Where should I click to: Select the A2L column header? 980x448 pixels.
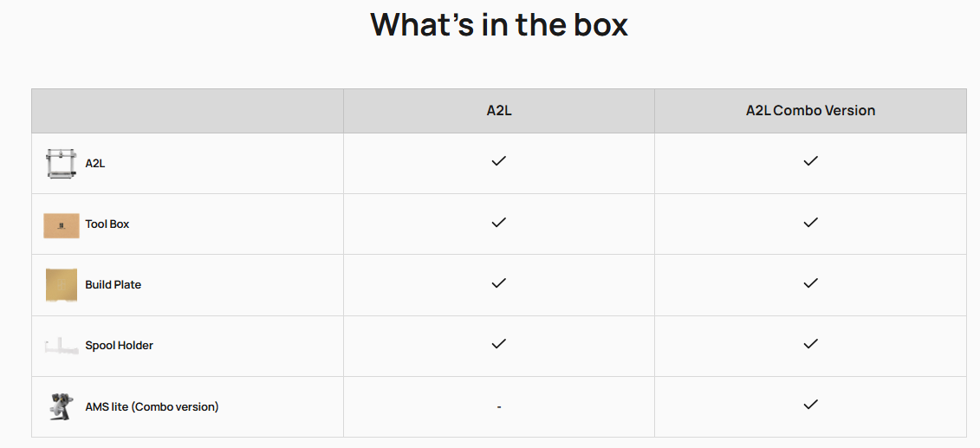(499, 111)
